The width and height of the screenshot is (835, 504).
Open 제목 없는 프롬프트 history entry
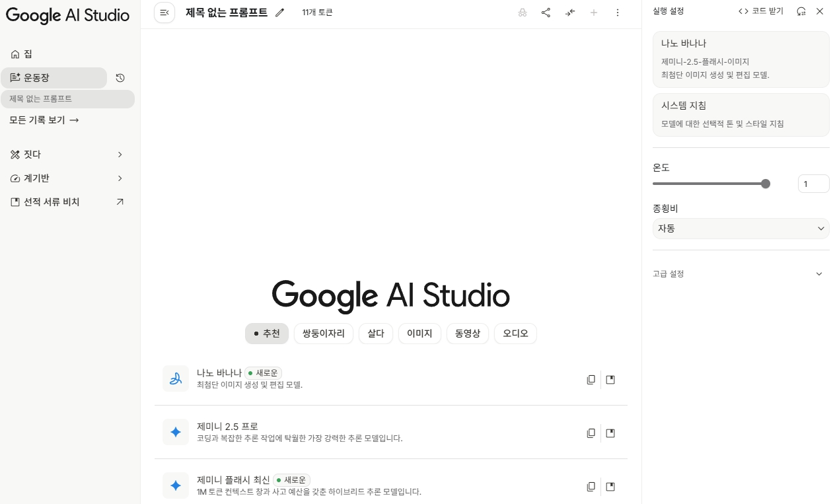tap(67, 99)
